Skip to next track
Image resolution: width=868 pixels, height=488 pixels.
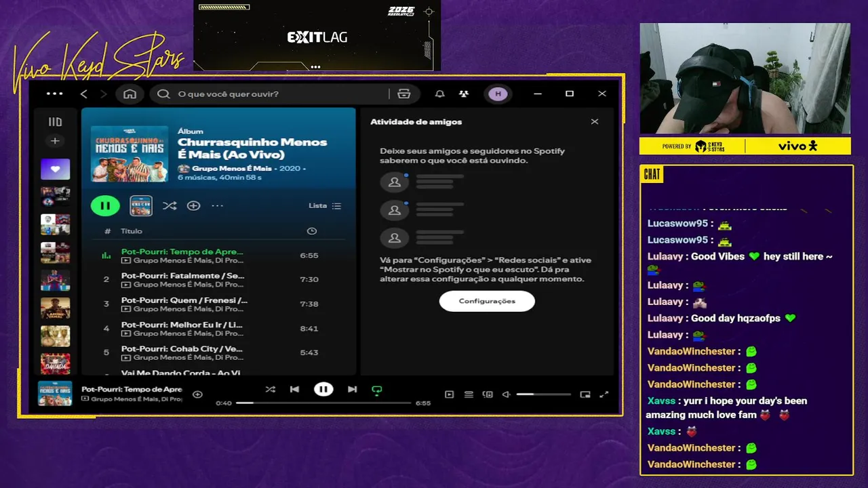352,389
